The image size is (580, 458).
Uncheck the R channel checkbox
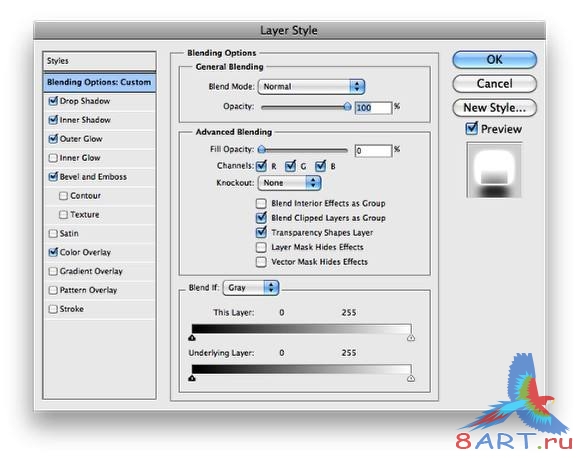tap(262, 166)
